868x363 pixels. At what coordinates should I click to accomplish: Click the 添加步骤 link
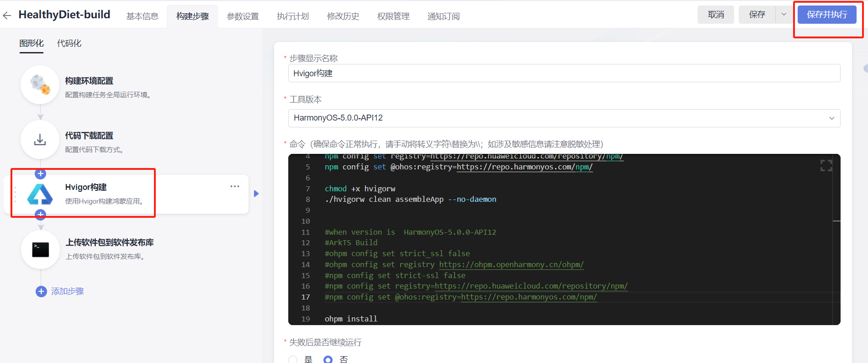(68, 291)
